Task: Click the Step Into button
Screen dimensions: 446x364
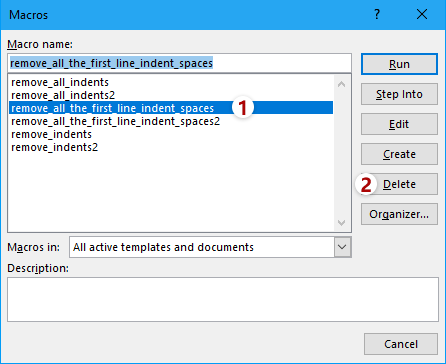Action: click(x=399, y=94)
